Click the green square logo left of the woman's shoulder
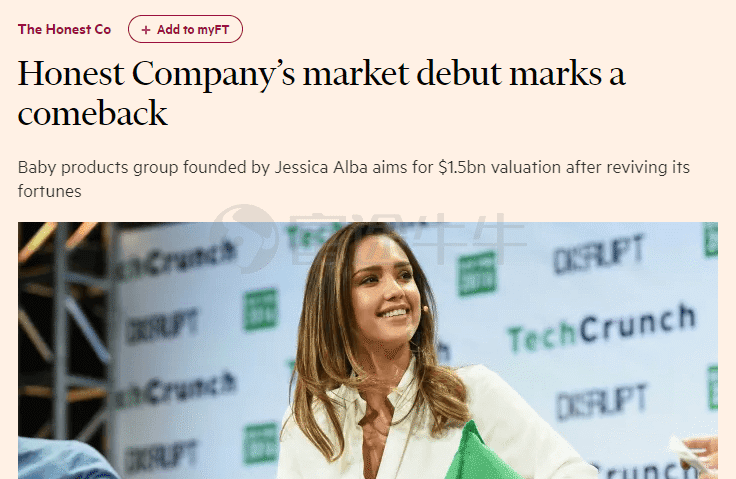Image resolution: width=736 pixels, height=479 pixels. pyautogui.click(x=261, y=443)
